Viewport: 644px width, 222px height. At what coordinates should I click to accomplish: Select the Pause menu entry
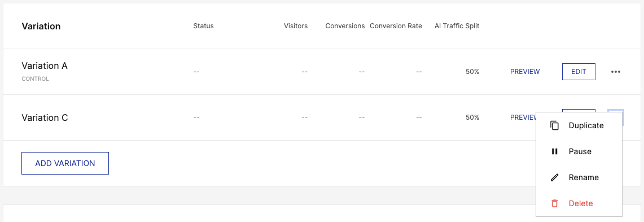tap(579, 152)
